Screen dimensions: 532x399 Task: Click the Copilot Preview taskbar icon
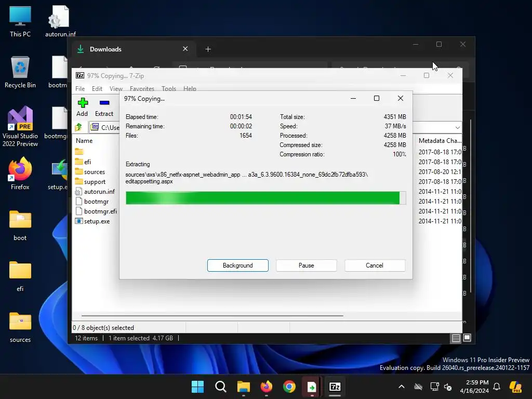click(x=515, y=387)
